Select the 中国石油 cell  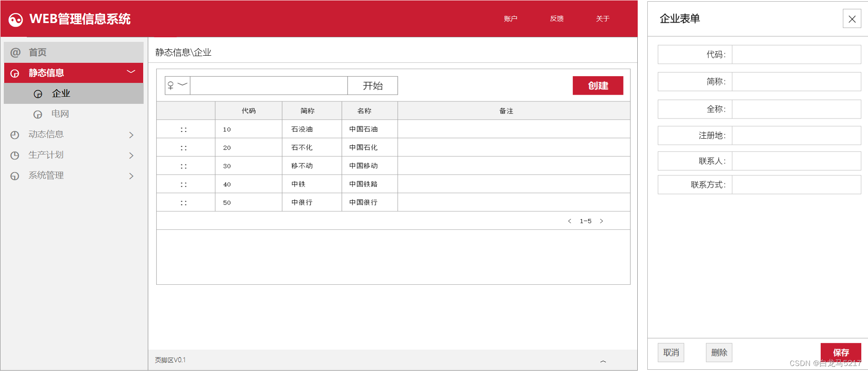pyautogui.click(x=370, y=129)
